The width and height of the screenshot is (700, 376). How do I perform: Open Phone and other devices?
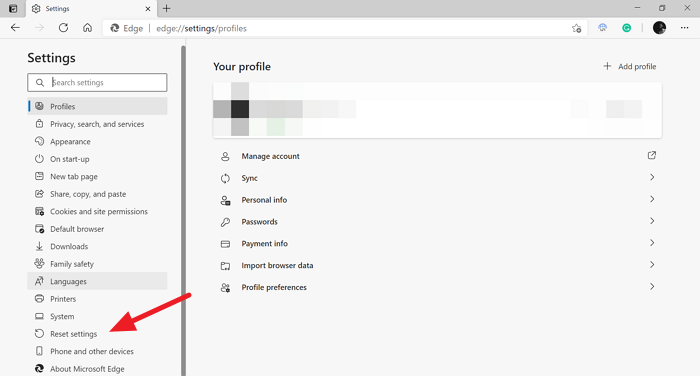(97, 351)
